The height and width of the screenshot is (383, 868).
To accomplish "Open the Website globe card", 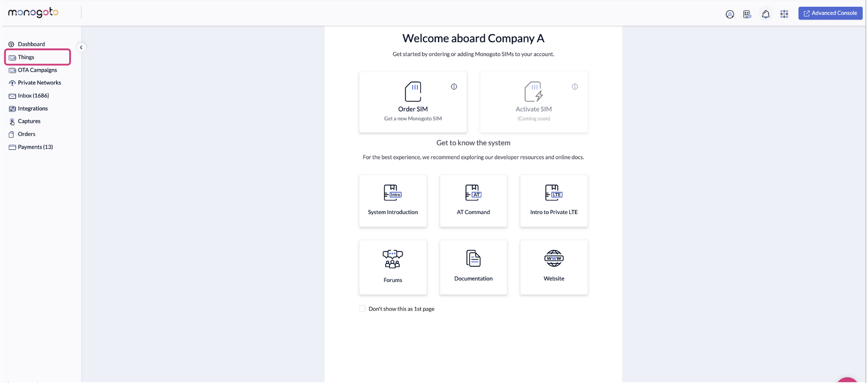I will tap(553, 267).
